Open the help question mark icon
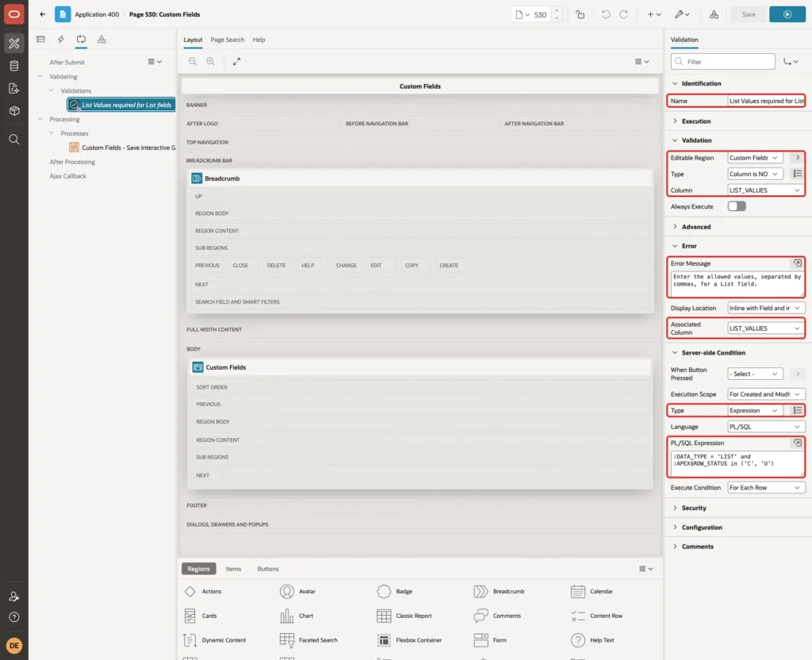Image resolution: width=812 pixels, height=660 pixels. pos(14,617)
